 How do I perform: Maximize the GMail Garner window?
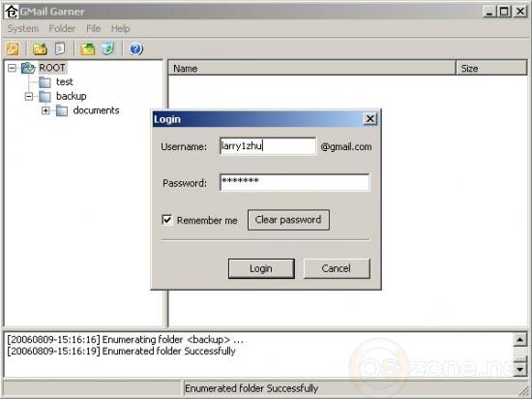point(504,12)
